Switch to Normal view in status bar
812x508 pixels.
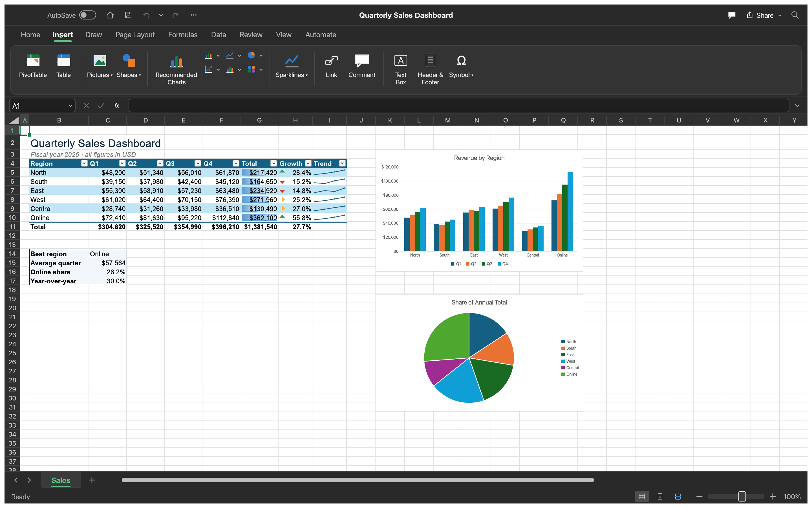tap(642, 496)
